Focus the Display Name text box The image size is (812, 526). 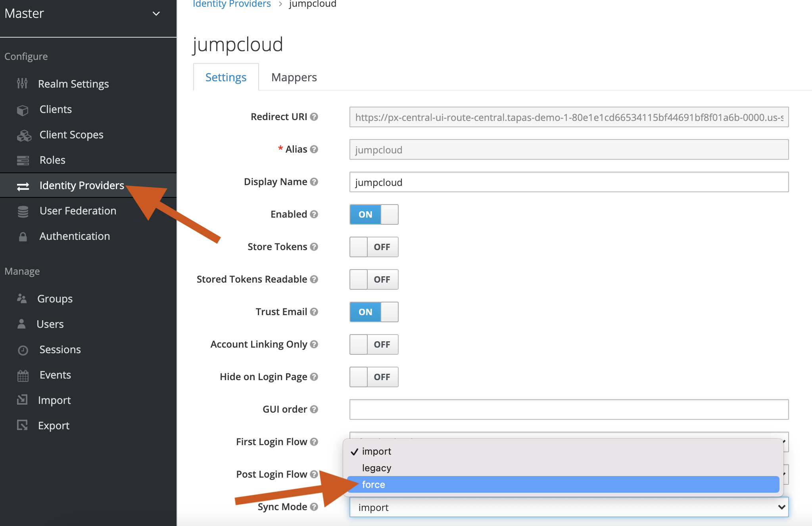pyautogui.click(x=568, y=182)
